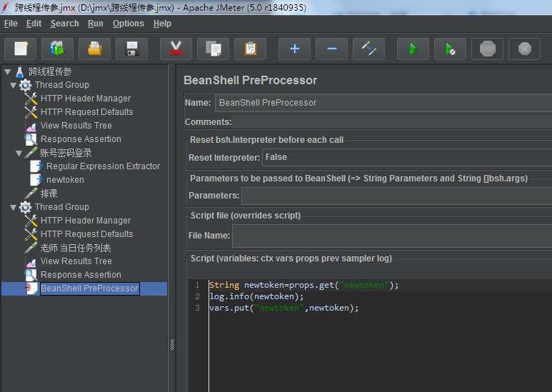This screenshot has height=392, width=552.
Task: Collapse the 账号密码登录 sampler node
Action: (x=19, y=153)
